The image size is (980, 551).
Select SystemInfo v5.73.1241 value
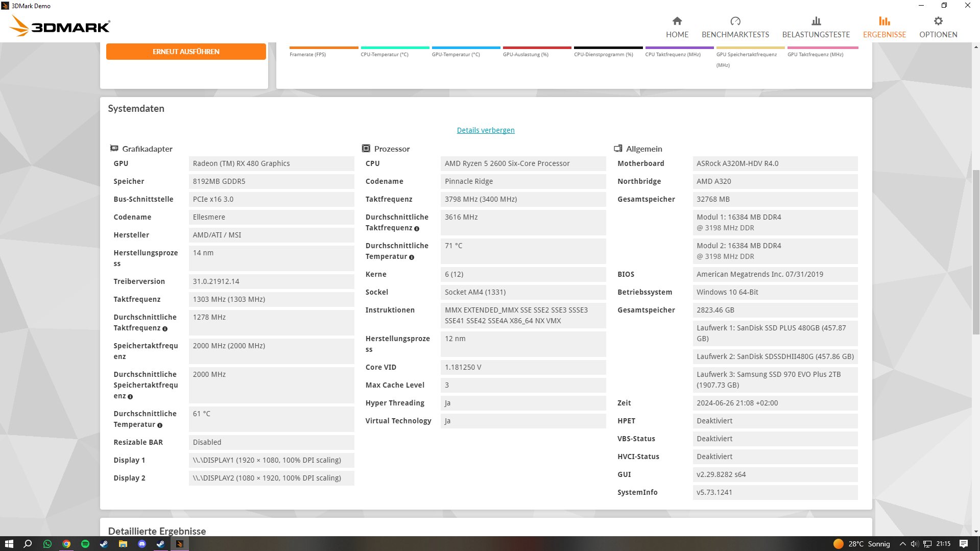tap(775, 492)
